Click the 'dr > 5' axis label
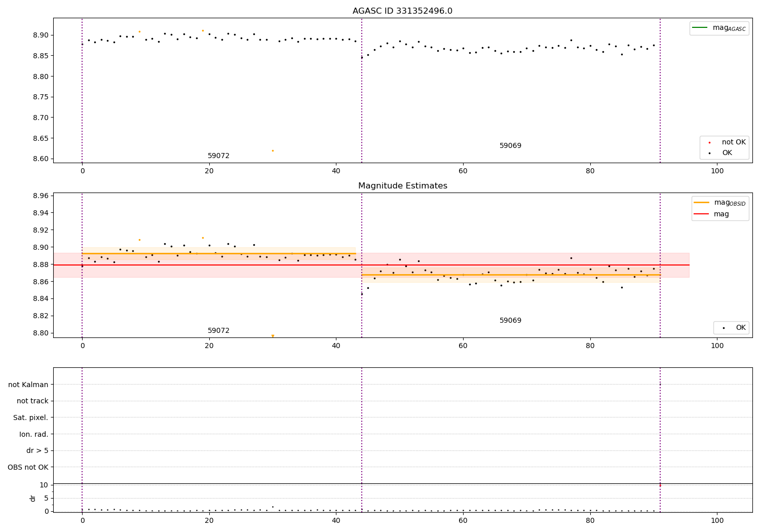760x532 pixels. pyautogui.click(x=37, y=451)
